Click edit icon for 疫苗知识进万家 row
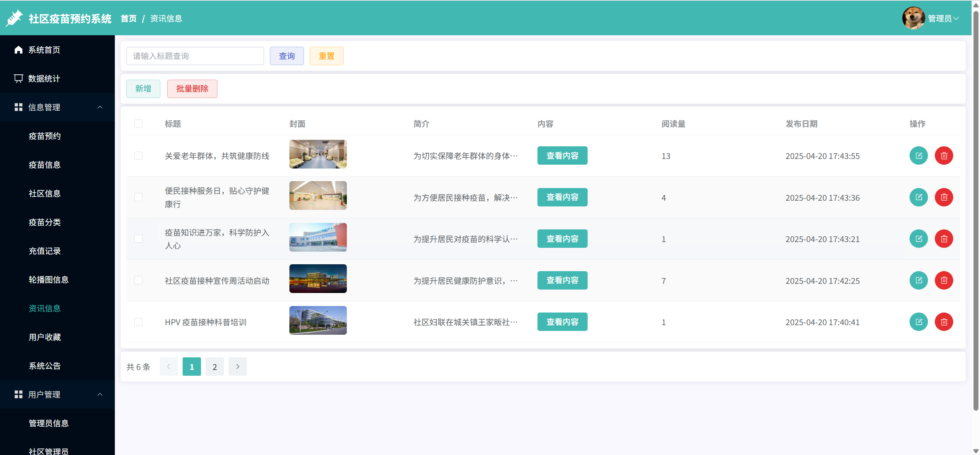This screenshot has height=455, width=980. (x=918, y=239)
